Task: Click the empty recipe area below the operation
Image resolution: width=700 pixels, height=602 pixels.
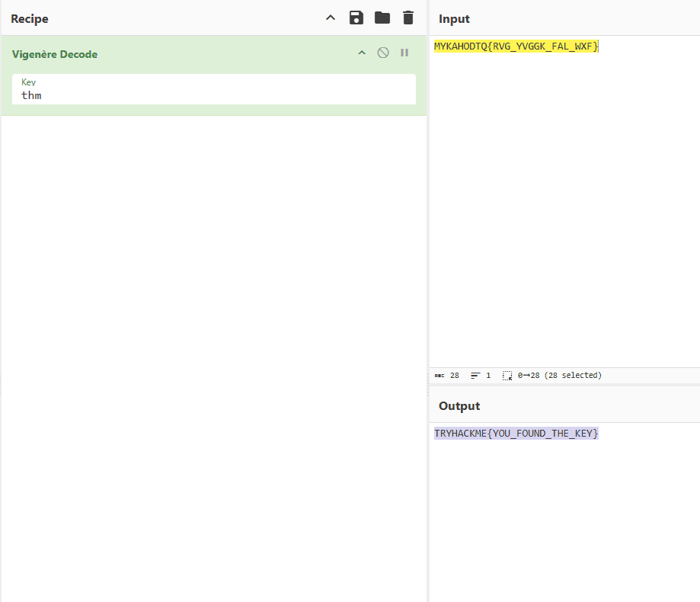Action: 213,343
